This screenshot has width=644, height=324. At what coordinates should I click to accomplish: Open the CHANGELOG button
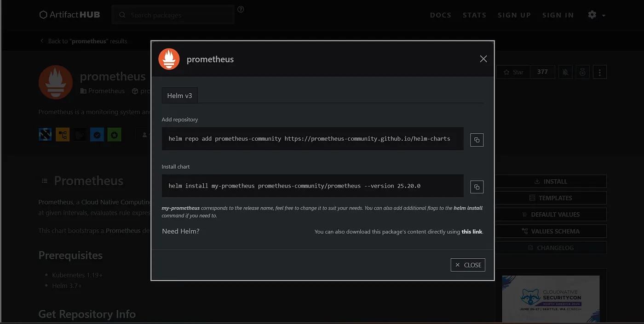click(551, 248)
